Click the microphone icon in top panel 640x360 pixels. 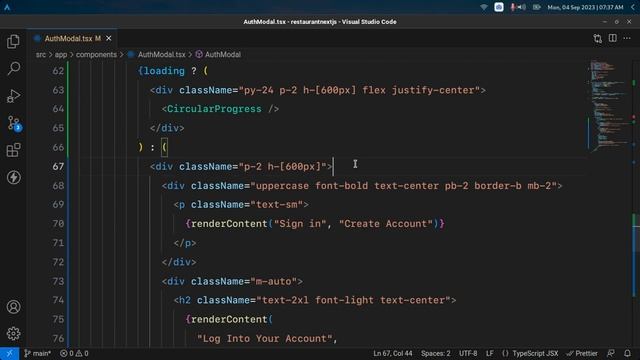pyautogui.click(x=513, y=7)
